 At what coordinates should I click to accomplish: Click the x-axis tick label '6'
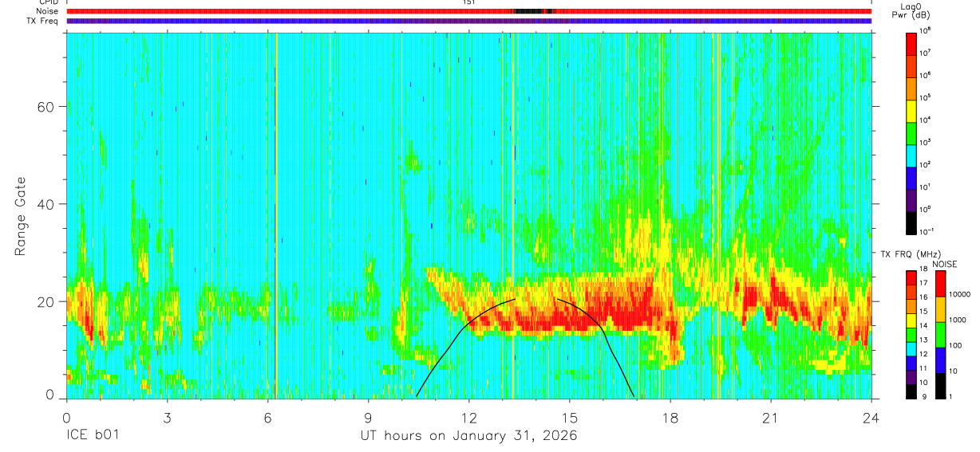coord(267,417)
